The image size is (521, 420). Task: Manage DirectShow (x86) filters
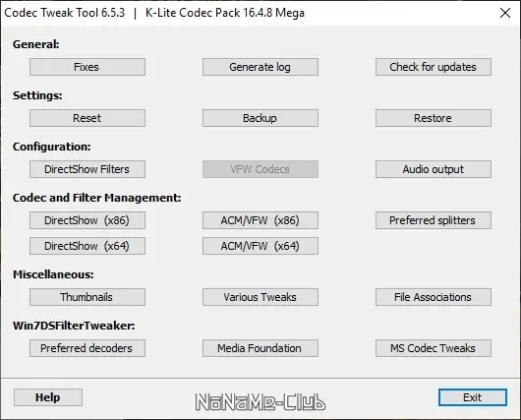point(87,220)
